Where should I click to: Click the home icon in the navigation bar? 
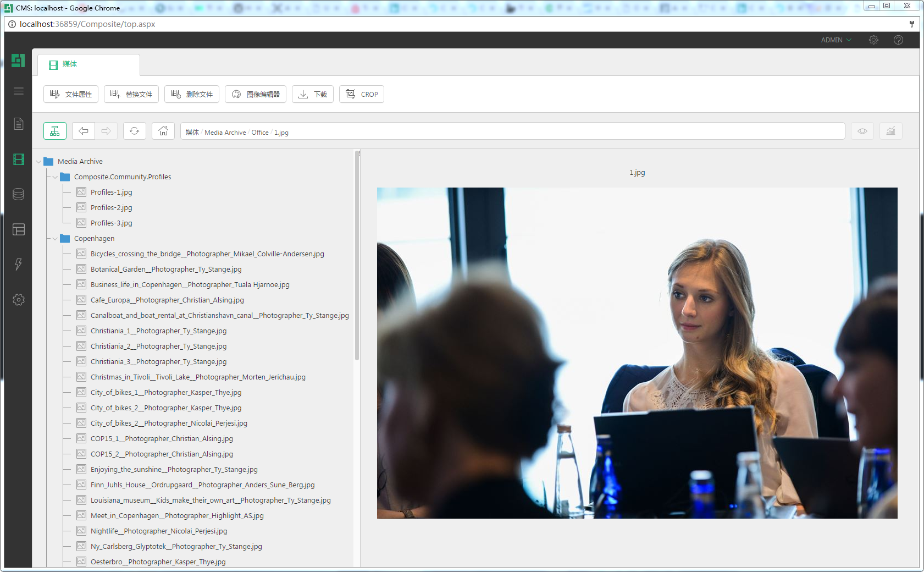(163, 131)
